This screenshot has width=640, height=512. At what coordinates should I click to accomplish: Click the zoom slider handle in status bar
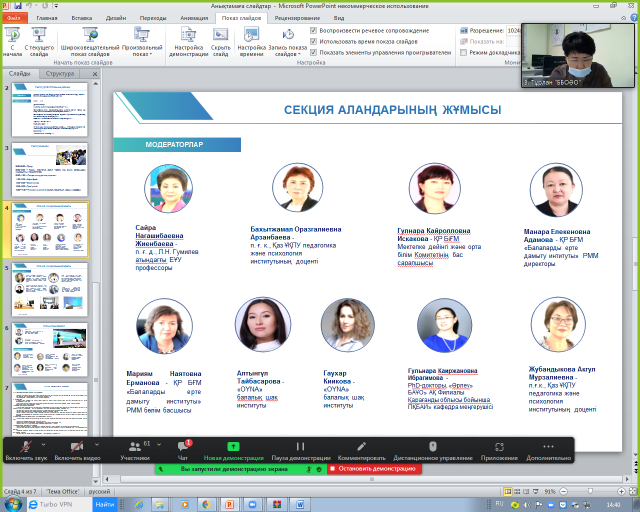coord(590,491)
